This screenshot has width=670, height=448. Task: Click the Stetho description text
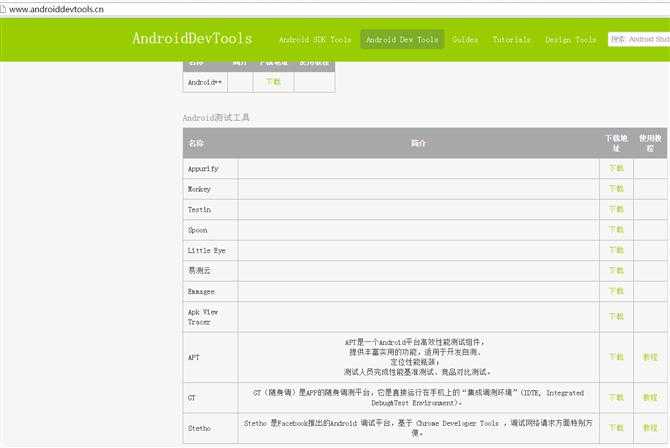pyautogui.click(x=418, y=428)
